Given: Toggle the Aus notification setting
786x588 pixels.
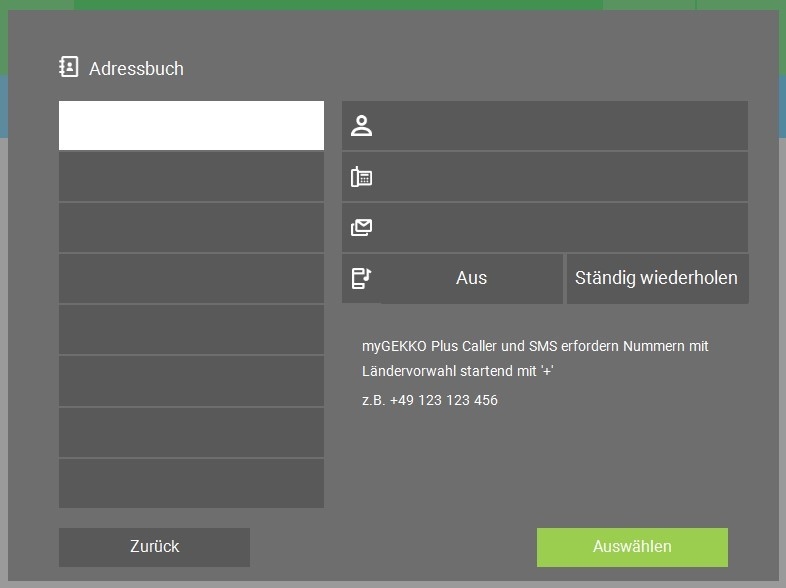Looking at the screenshot, I should click(471, 278).
